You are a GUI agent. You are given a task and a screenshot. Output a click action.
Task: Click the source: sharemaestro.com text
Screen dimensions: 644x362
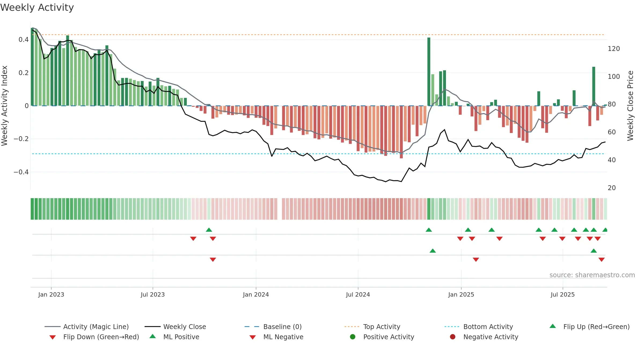click(592, 275)
